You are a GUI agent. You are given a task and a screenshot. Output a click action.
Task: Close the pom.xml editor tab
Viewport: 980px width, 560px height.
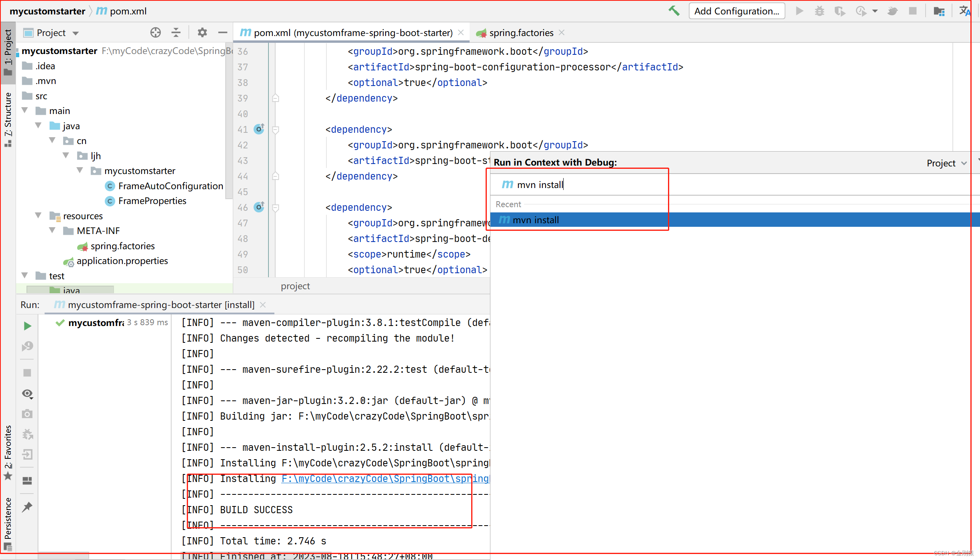[461, 33]
